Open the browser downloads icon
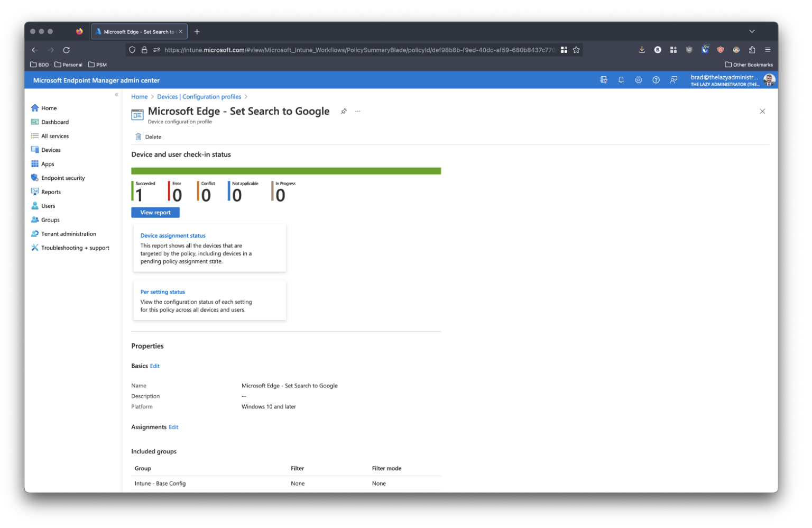Viewport: 812px width, 528px height. [x=642, y=50]
